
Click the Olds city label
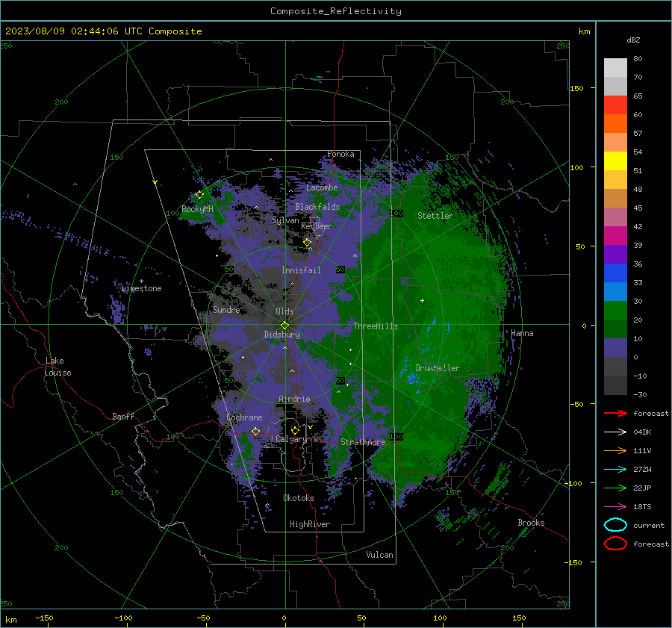pos(284,311)
